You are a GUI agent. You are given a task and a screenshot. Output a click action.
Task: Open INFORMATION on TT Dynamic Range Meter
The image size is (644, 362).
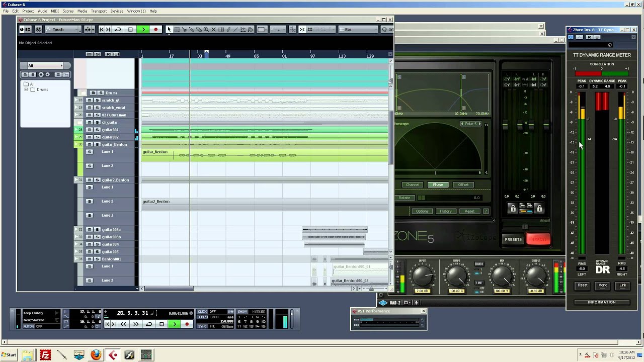coord(602,302)
